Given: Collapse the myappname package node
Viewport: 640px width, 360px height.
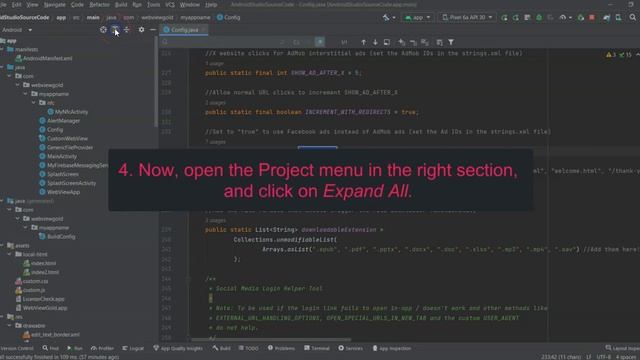Looking at the screenshot, I should 25,94.
